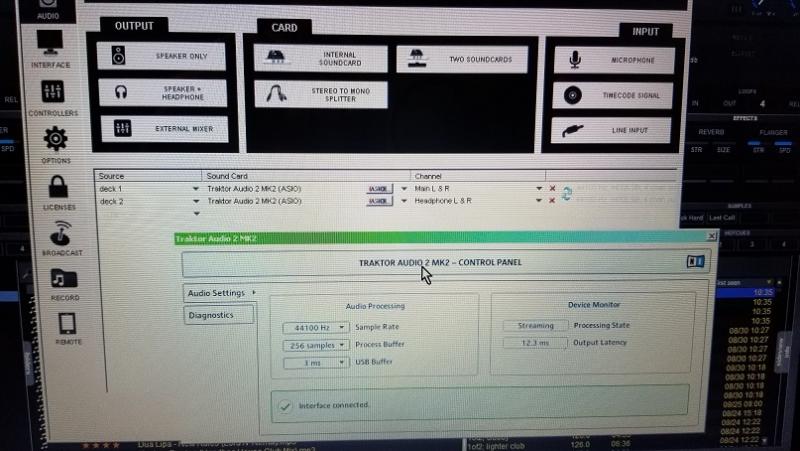
Task: Open the Remote section
Action: pyautogui.click(x=68, y=329)
